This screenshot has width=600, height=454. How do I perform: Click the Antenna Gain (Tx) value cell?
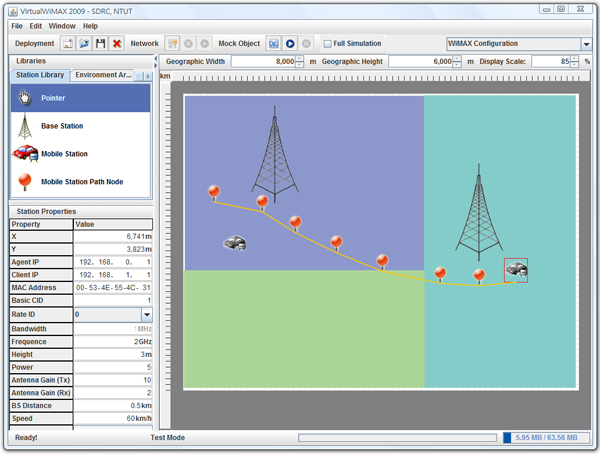[113, 380]
